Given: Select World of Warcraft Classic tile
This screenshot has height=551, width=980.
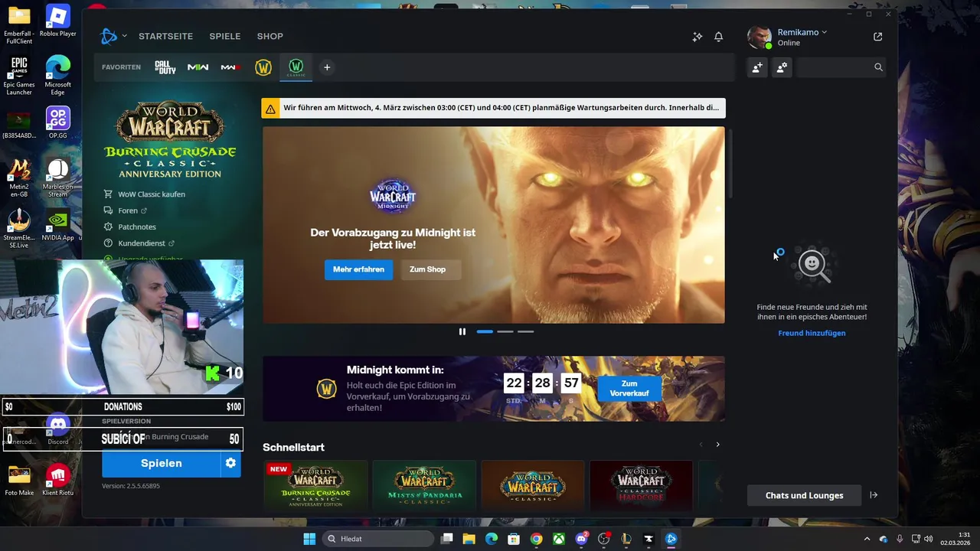Looking at the screenshot, I should (533, 487).
